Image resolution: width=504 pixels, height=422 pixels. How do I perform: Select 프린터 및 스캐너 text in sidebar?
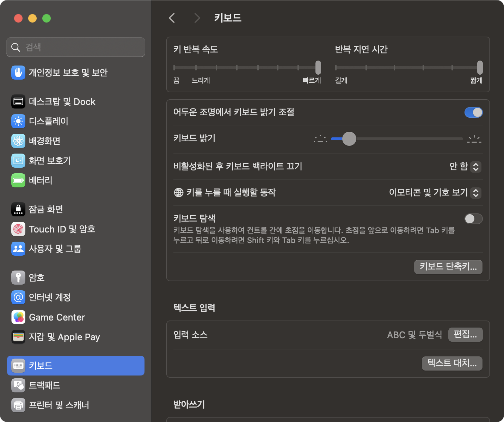click(59, 405)
